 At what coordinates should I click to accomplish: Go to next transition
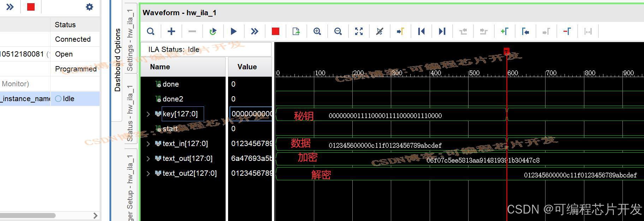point(484,31)
